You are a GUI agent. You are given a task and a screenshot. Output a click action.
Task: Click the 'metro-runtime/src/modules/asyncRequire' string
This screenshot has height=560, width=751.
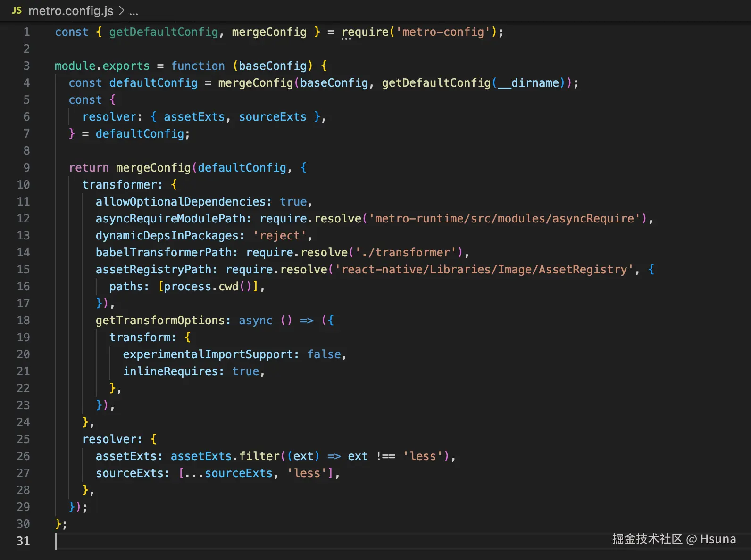pos(505,219)
